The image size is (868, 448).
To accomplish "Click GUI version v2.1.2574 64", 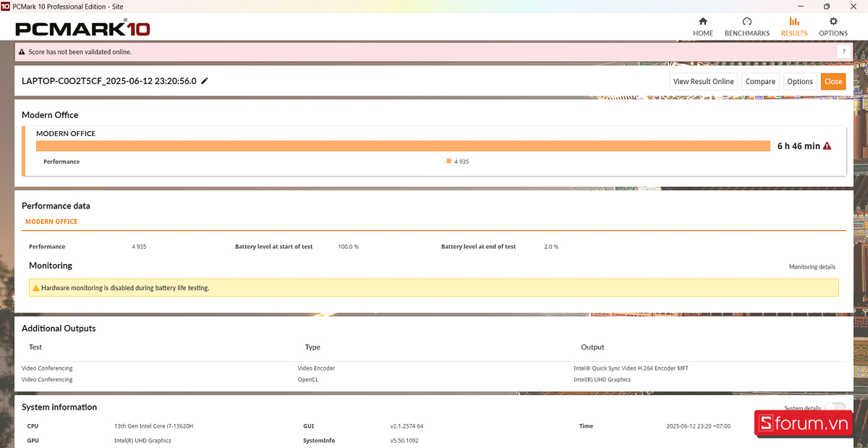I will pyautogui.click(x=407, y=426).
